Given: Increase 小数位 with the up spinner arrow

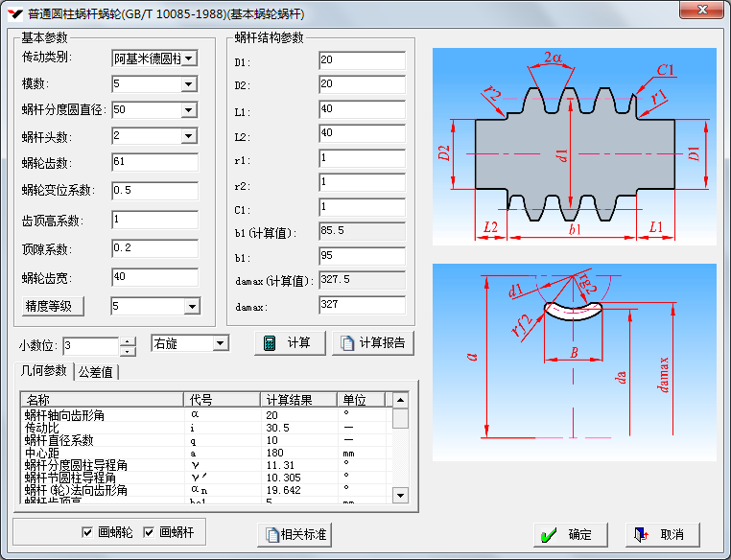Looking at the screenshot, I should tap(129, 339).
